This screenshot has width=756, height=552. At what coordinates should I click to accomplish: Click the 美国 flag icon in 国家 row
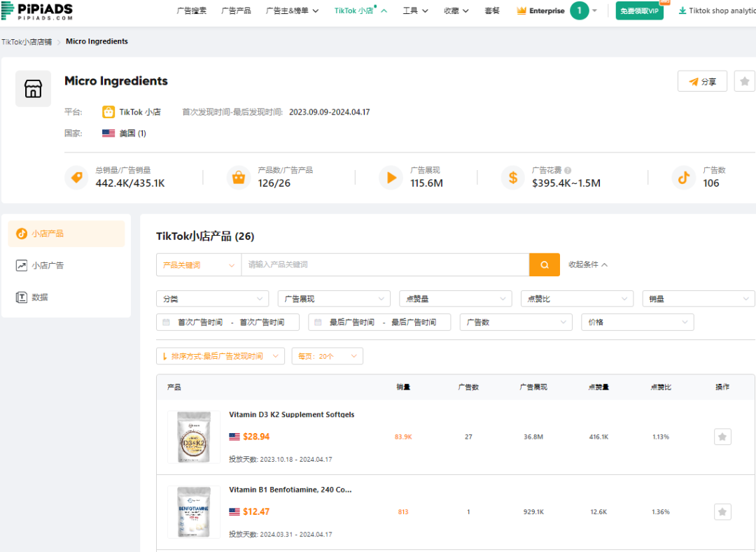click(x=108, y=134)
